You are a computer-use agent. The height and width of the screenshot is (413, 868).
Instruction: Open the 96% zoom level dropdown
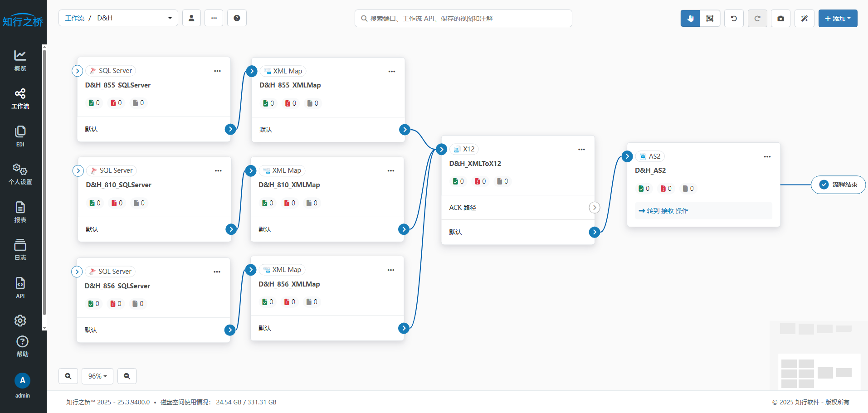tap(98, 376)
